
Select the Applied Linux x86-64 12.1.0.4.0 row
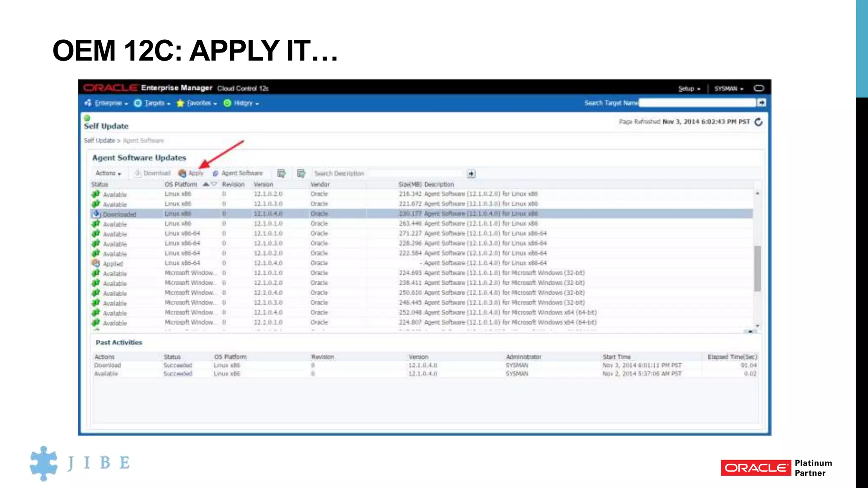pyautogui.click(x=422, y=263)
